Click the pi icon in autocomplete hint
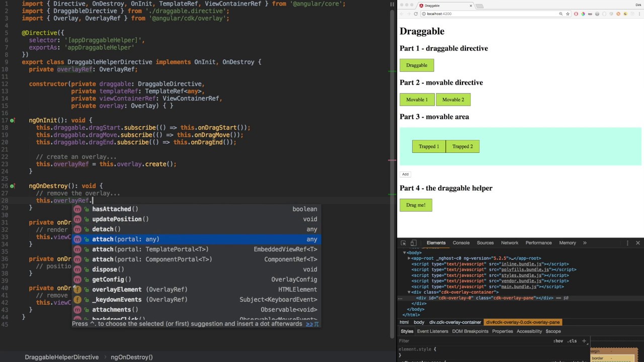Screen dimensions: 644x362 pos(315,324)
